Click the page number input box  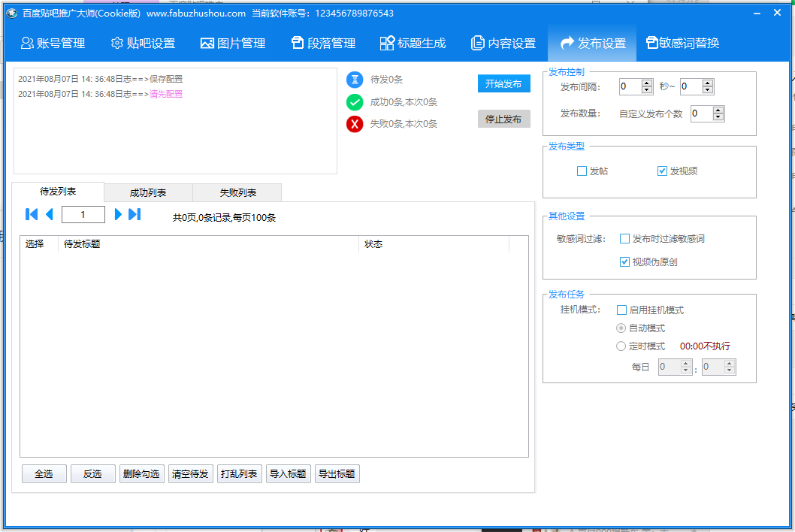point(83,214)
